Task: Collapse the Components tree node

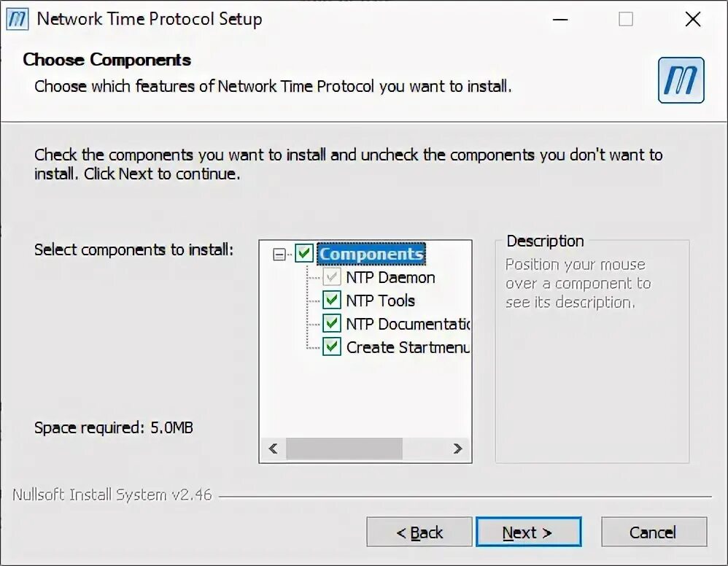Action: pyautogui.click(x=279, y=255)
